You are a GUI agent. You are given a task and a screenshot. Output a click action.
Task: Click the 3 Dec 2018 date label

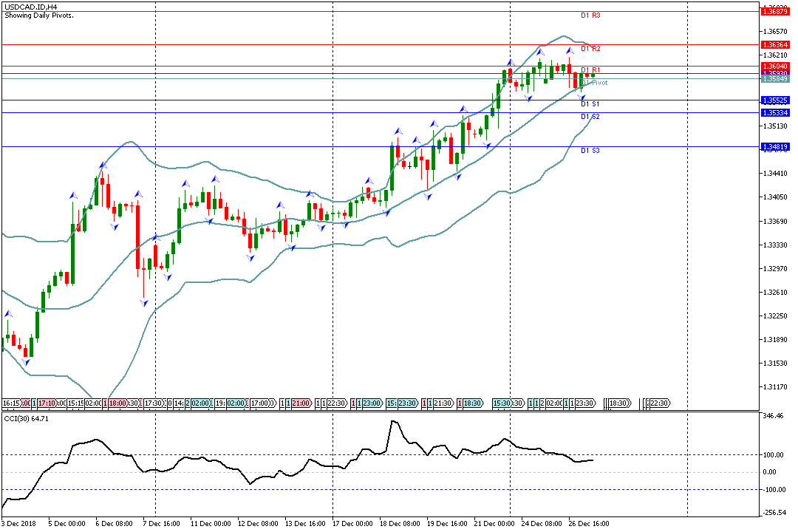pos(18,523)
